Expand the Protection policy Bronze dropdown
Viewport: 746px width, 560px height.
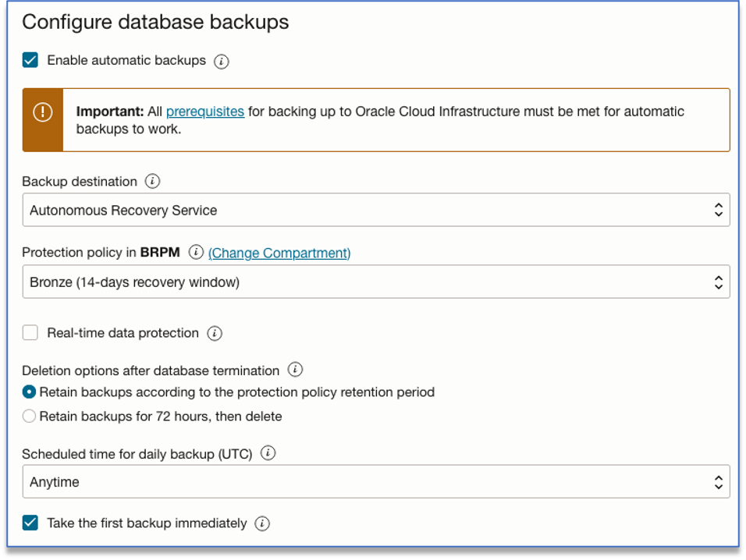[375, 282]
